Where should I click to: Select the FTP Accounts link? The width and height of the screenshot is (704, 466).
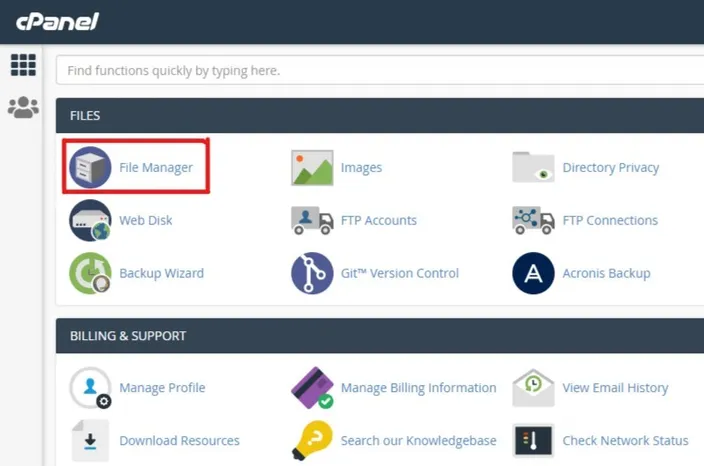tap(378, 220)
